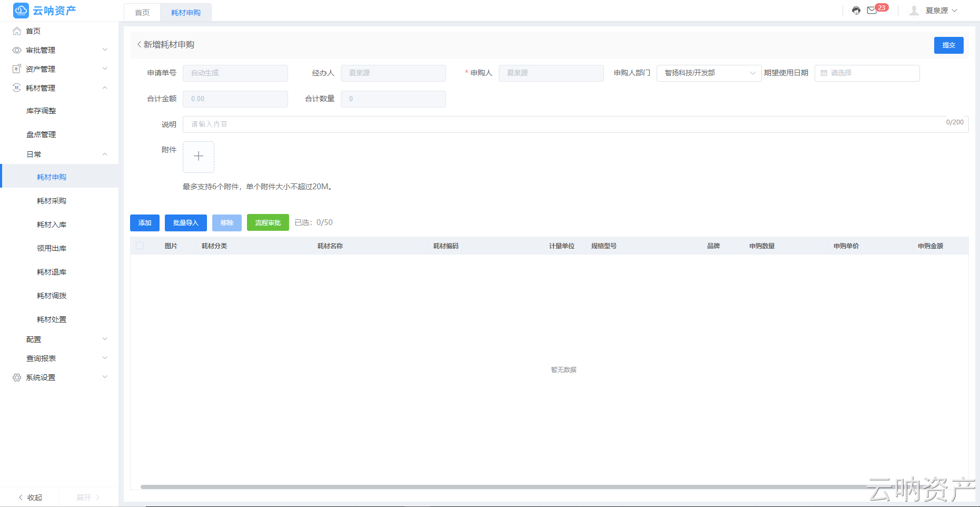Image resolution: width=980 pixels, height=507 pixels.
Task: Expand the 配置 submenu chevron
Action: tap(105, 339)
